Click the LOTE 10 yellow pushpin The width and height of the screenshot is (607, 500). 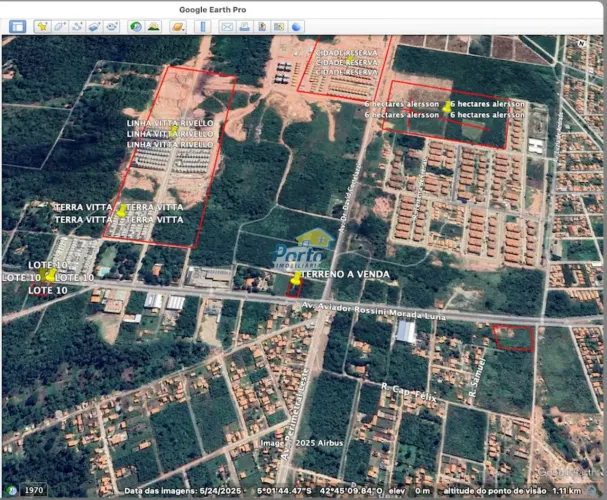point(50,275)
